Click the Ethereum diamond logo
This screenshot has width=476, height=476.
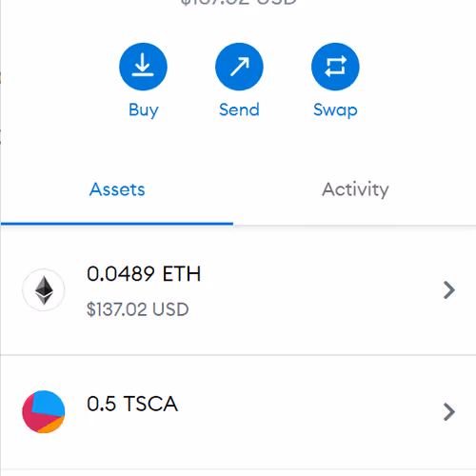pyautogui.click(x=44, y=290)
